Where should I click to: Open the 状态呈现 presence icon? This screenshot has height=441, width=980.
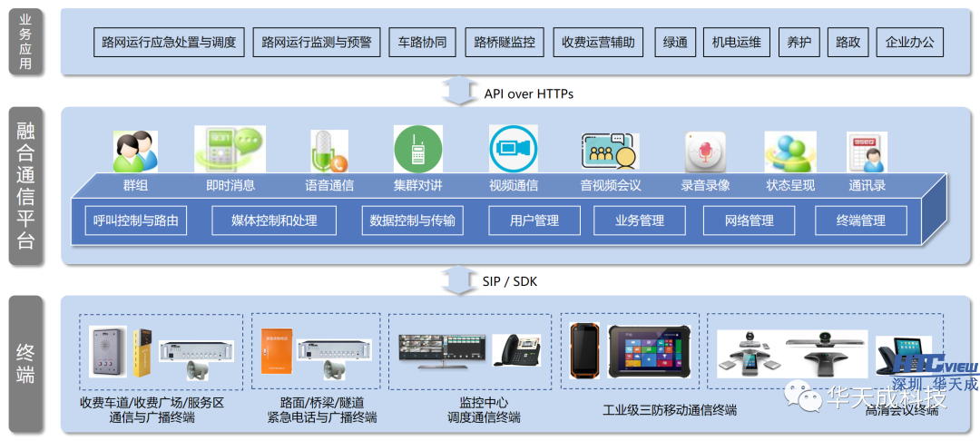(x=789, y=151)
